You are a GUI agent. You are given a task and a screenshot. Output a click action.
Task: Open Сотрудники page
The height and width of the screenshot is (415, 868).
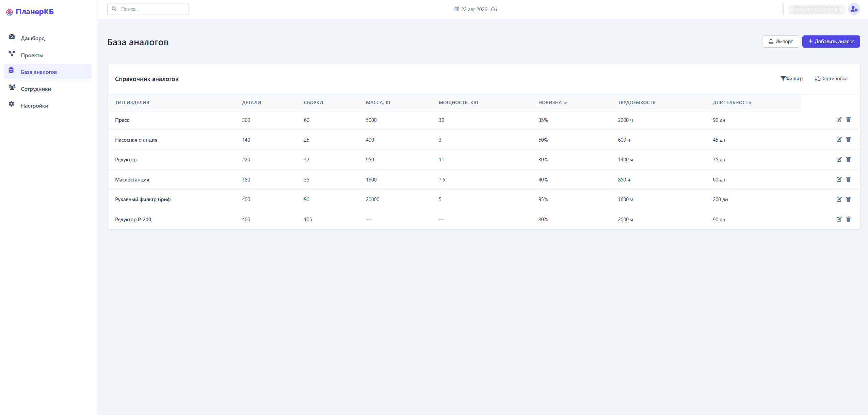point(48,89)
